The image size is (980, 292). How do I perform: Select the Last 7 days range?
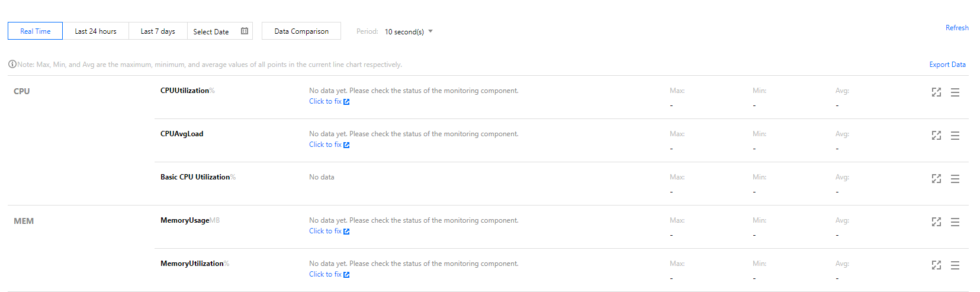pyautogui.click(x=158, y=31)
